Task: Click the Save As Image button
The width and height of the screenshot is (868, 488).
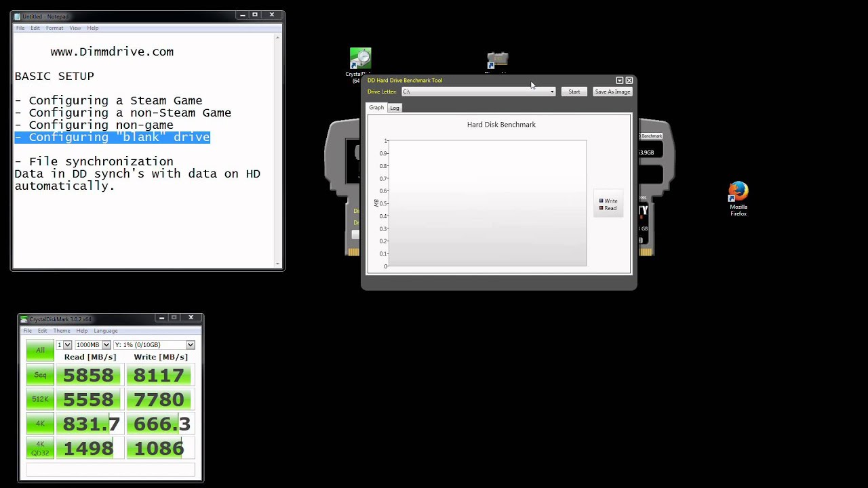Action: [612, 91]
